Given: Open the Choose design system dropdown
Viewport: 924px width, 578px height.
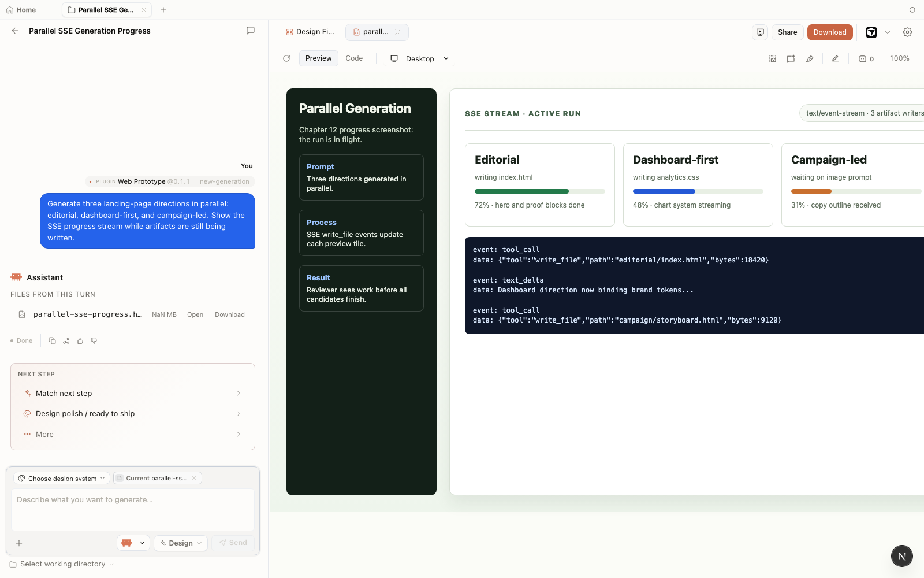Looking at the screenshot, I should 61,478.
